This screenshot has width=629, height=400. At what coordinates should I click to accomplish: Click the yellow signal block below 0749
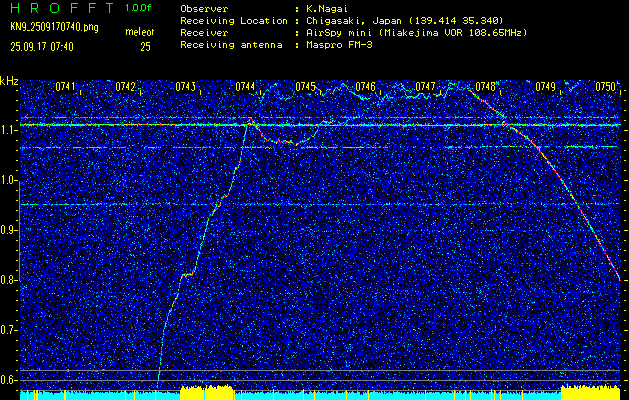point(590,392)
